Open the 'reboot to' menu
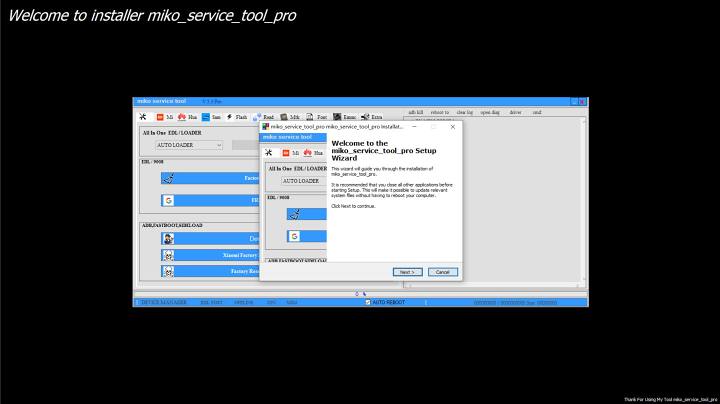The image size is (720, 404). [x=440, y=112]
